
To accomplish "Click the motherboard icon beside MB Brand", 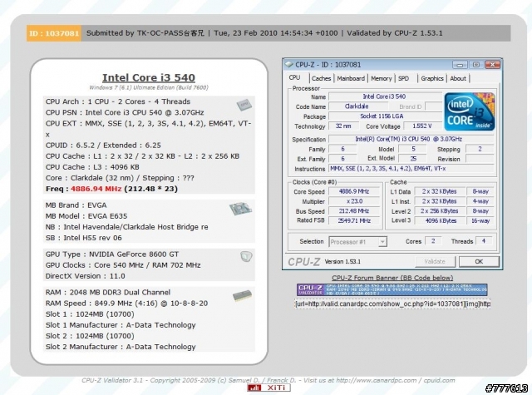I will (240, 209).
